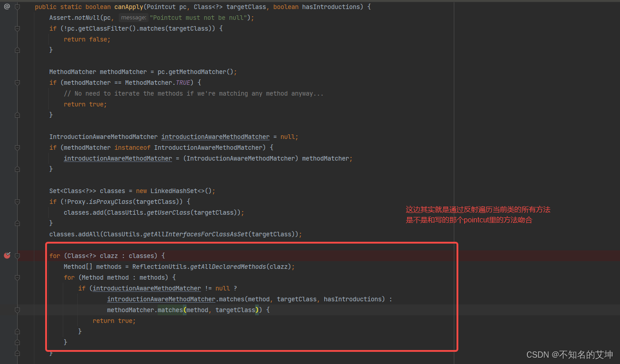Click the 'null;' value in the IntroductionAwareMethodMatcher declaration
Image resolution: width=620 pixels, height=364 pixels.
point(289,137)
